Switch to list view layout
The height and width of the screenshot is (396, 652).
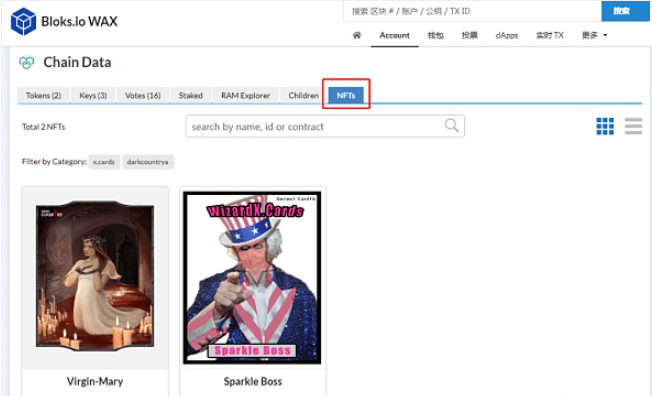[633, 126]
